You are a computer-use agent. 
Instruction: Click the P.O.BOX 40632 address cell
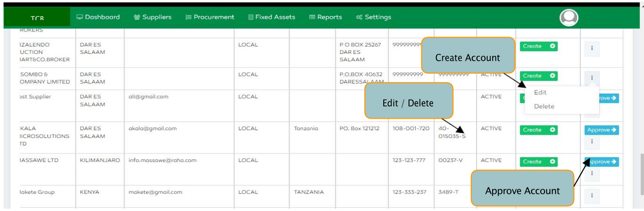click(361, 78)
